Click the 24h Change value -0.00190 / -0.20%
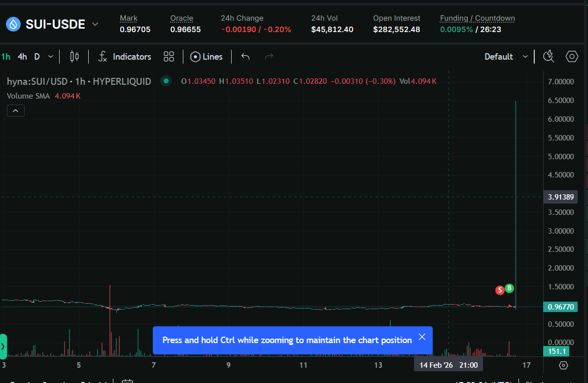The width and height of the screenshot is (588, 383). 256,29
